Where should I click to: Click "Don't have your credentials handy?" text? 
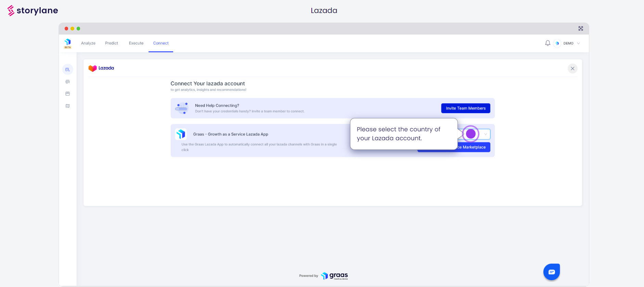point(250,112)
